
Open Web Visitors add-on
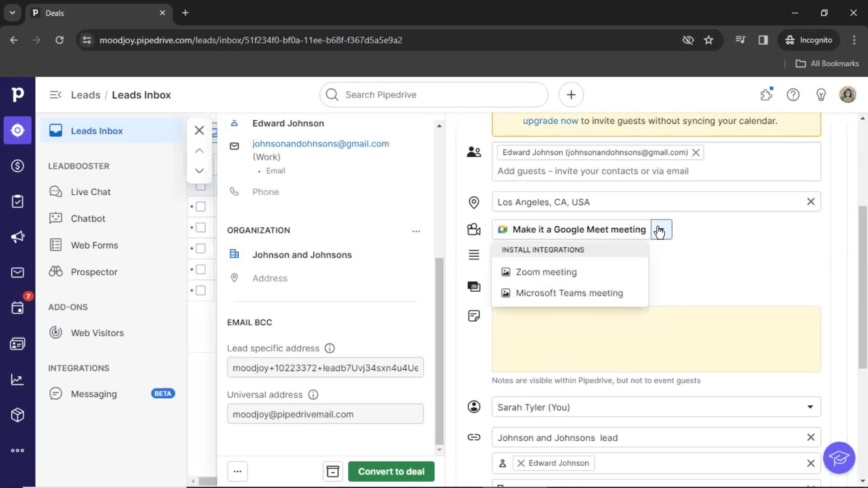pos(97,333)
